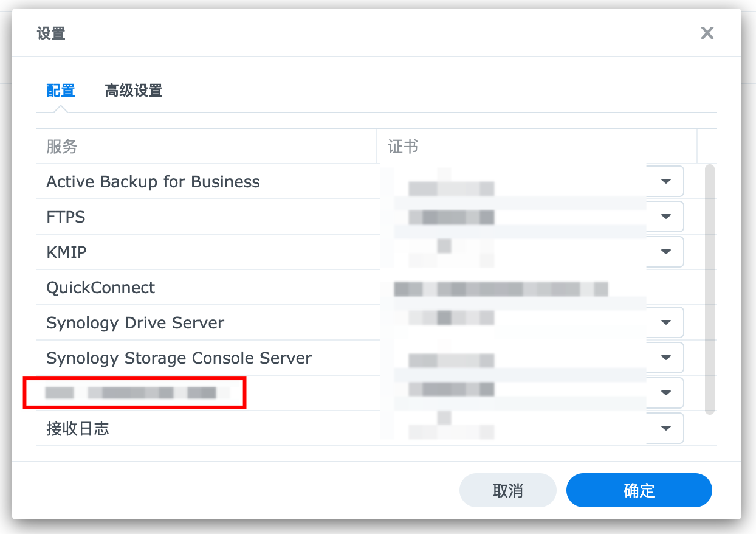Viewport: 756px width, 534px height.
Task: Select the FTPS service row label
Action: coord(66,217)
